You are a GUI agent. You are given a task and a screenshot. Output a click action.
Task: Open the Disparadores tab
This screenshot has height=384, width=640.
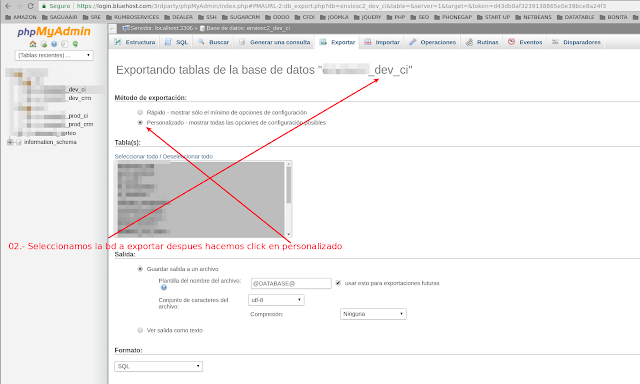point(576,42)
